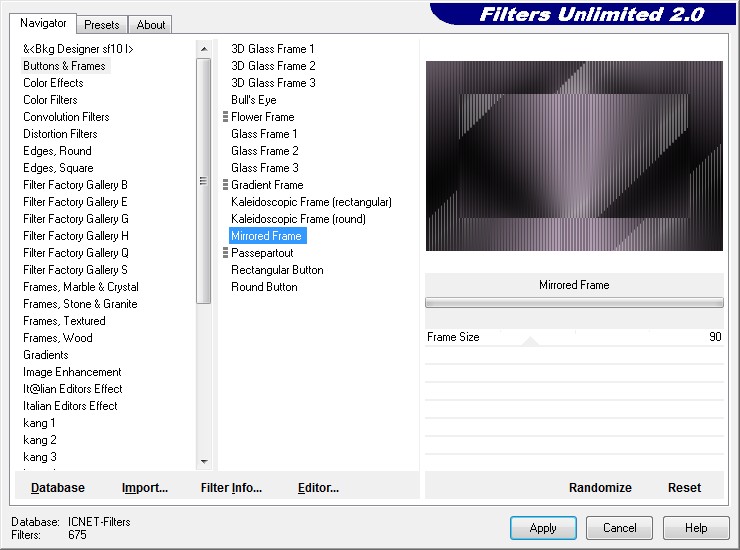Select the Gradient Frame filter
The width and height of the screenshot is (740, 550).
click(x=267, y=185)
